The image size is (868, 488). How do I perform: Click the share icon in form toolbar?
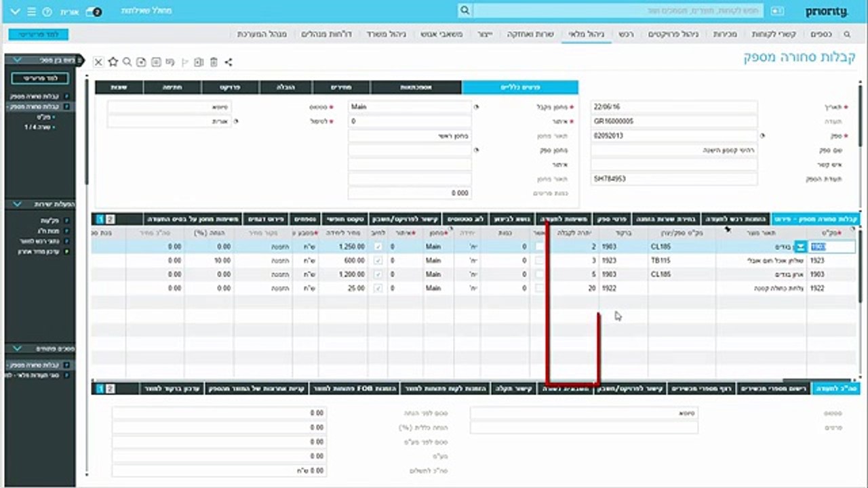pyautogui.click(x=229, y=62)
